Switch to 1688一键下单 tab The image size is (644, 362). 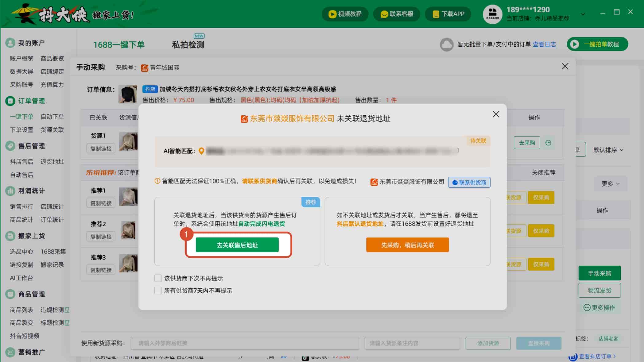point(119,44)
